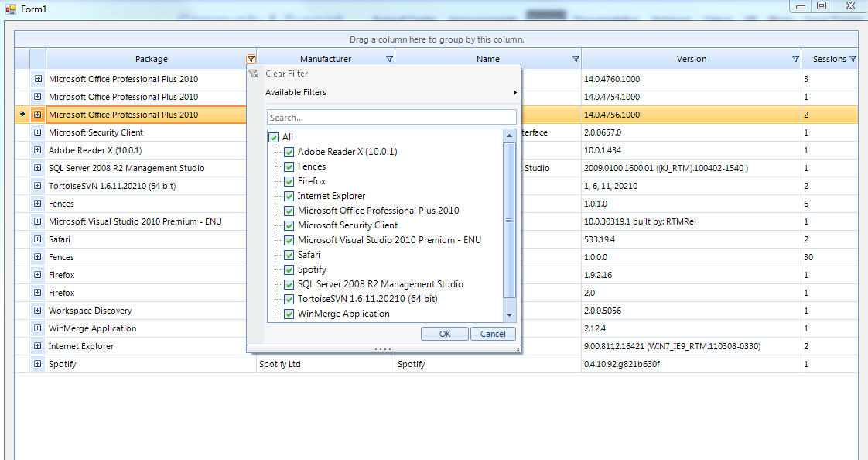Expand the Microsoft Visual Studio 2010 Premium row
Viewport: 868px width, 460px height.
point(38,221)
